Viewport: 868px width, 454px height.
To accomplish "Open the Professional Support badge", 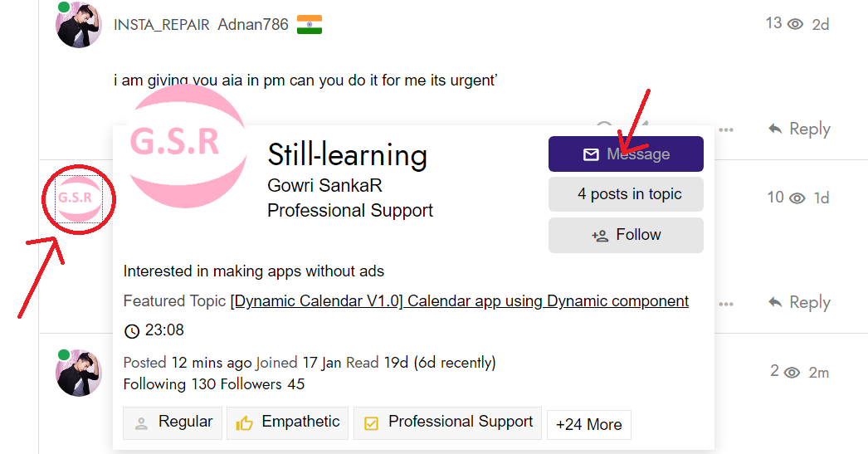I will click(x=447, y=423).
